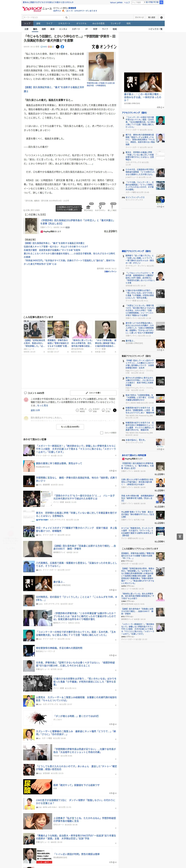Dismiss the 日刊スポーツ recommended card with its X
This screenshot has width=186, height=868.
(68, 352)
